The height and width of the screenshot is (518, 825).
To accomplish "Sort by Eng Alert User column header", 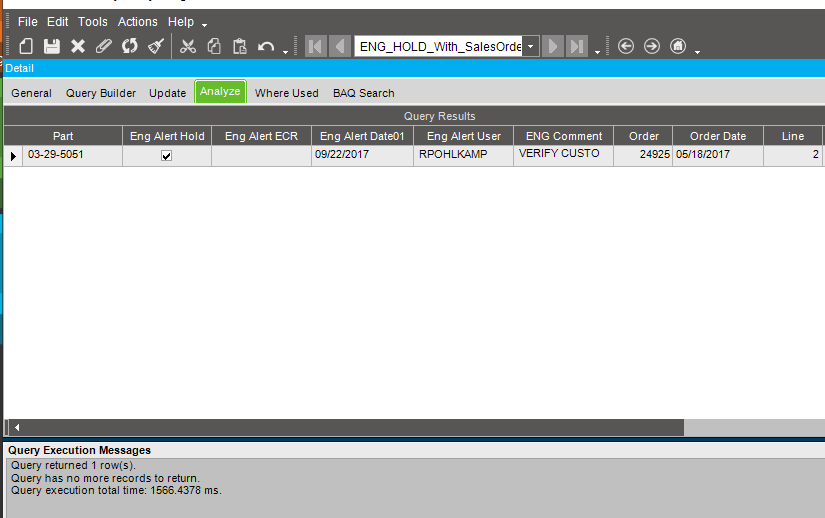I will point(464,136).
